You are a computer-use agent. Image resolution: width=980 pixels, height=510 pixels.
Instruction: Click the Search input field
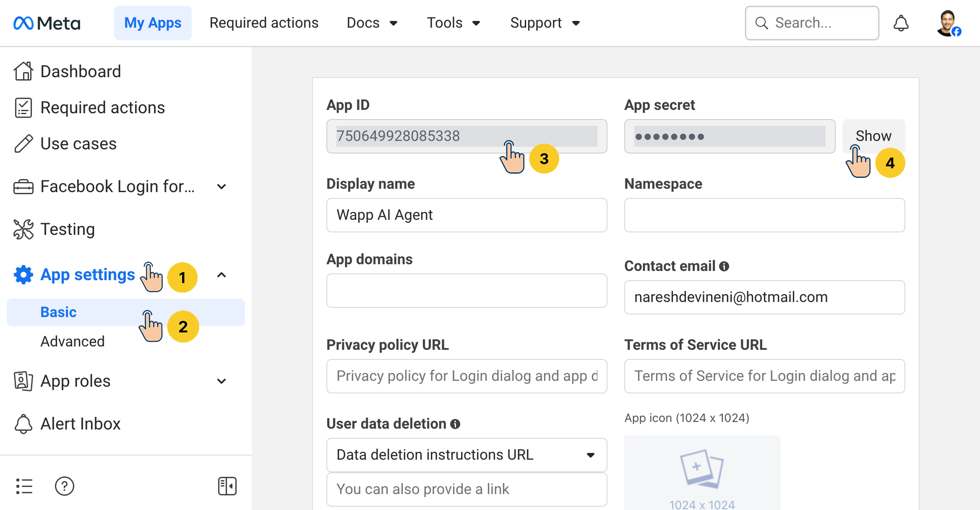(812, 23)
